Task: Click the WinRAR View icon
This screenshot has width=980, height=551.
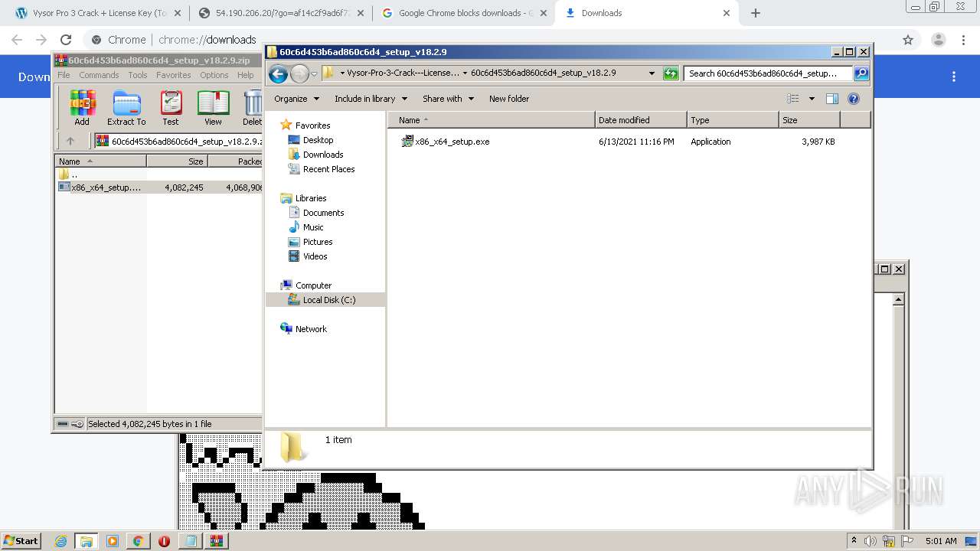Action: (213, 108)
